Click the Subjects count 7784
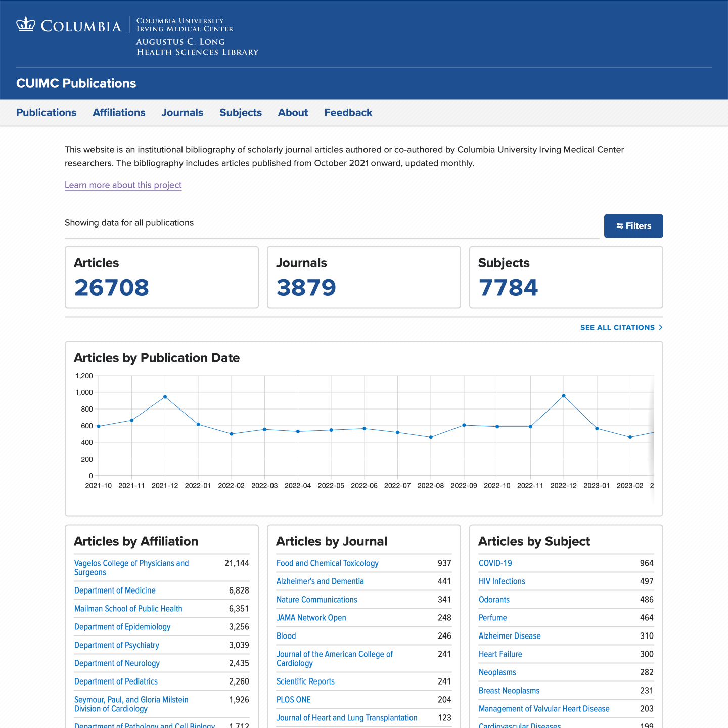Screen dimensions: 728x728 click(508, 288)
